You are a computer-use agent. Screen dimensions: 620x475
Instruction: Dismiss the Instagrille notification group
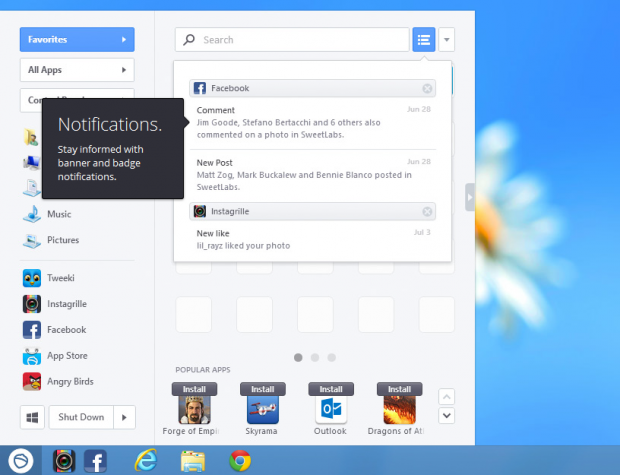427,212
